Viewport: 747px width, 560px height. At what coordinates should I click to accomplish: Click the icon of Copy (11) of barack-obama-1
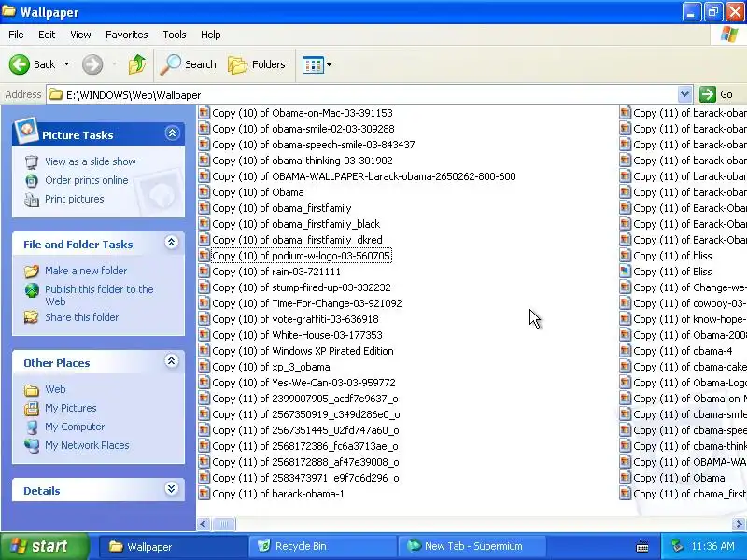pyautogui.click(x=204, y=494)
